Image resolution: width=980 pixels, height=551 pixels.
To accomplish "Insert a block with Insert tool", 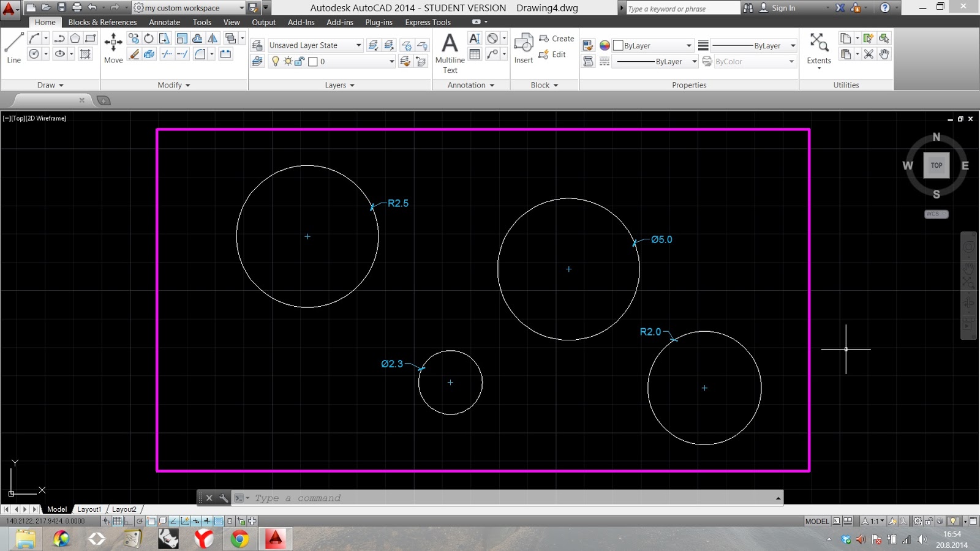I will pos(524,48).
